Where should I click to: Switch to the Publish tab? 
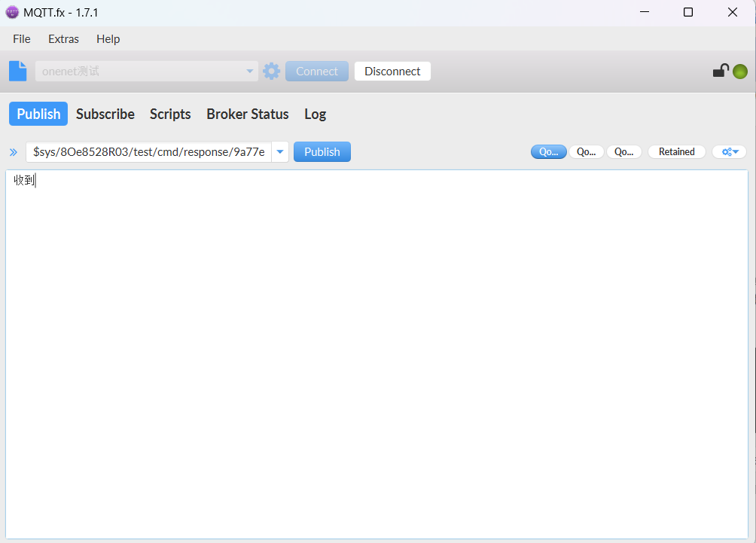(38, 114)
